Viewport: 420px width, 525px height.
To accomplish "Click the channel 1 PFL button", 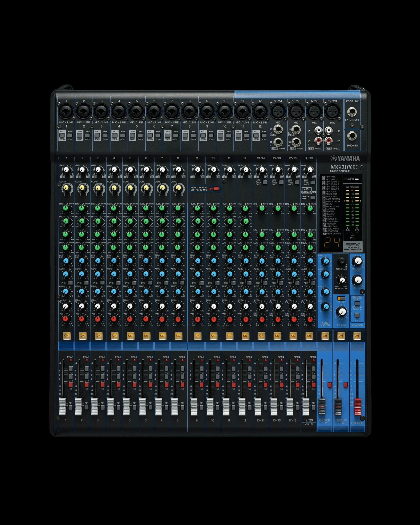I will (x=71, y=407).
